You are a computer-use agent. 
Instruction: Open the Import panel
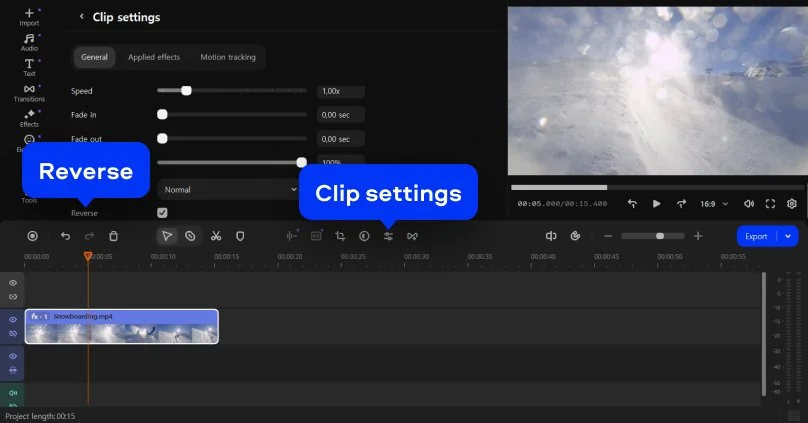point(29,16)
